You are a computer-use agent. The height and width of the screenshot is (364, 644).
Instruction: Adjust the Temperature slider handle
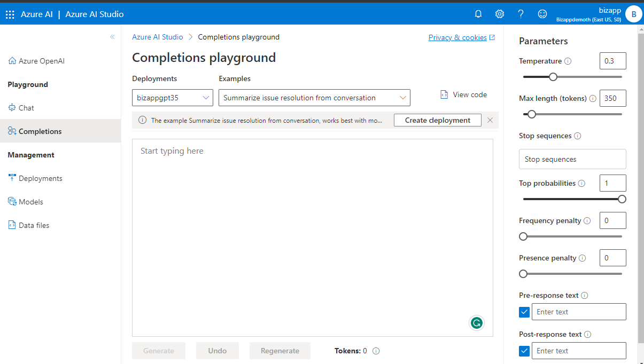553,77
